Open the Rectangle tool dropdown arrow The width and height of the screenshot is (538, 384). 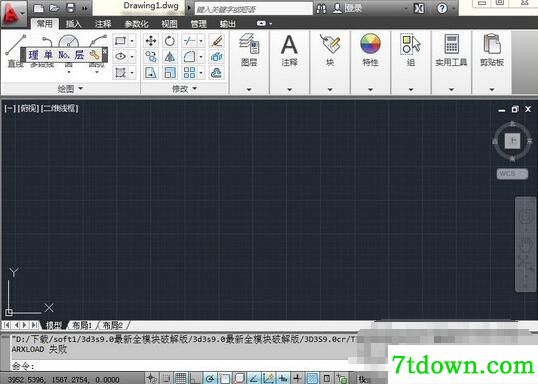[132, 41]
